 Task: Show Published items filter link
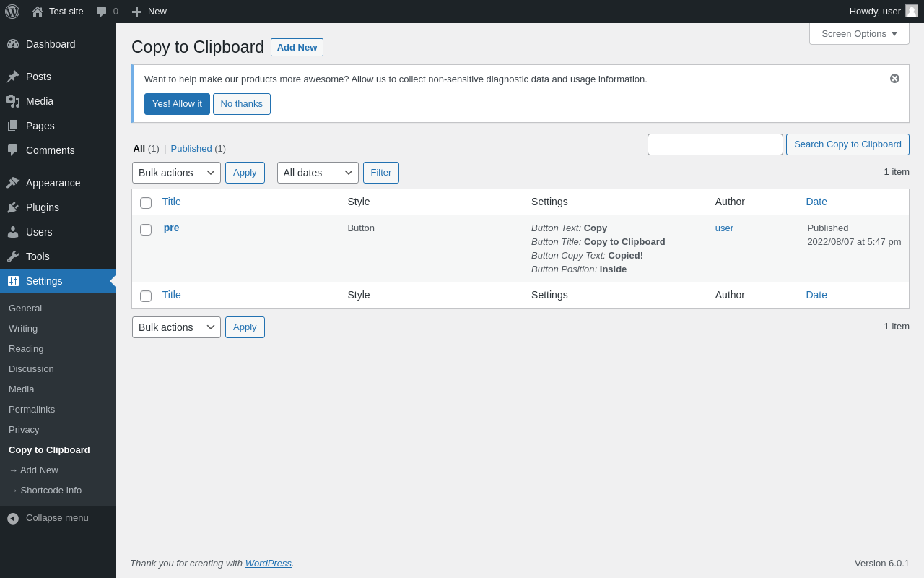[x=198, y=148]
